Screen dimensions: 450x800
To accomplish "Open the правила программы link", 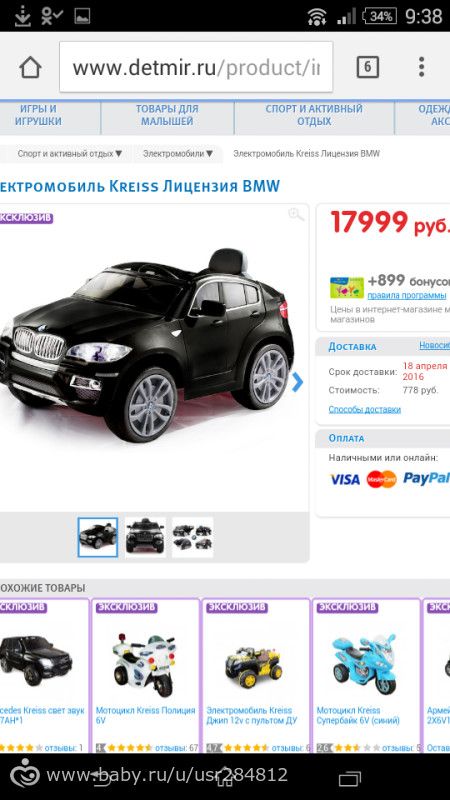I will [407, 295].
